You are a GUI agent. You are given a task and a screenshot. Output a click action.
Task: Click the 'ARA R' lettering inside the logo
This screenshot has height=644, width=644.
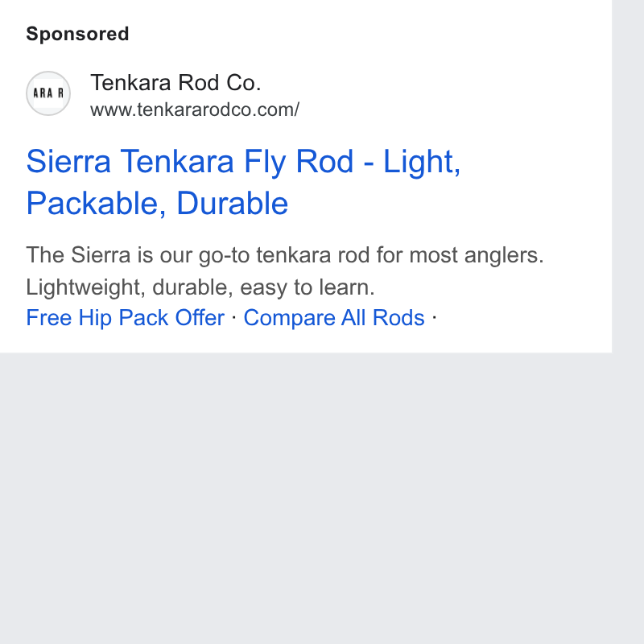pos(48,93)
